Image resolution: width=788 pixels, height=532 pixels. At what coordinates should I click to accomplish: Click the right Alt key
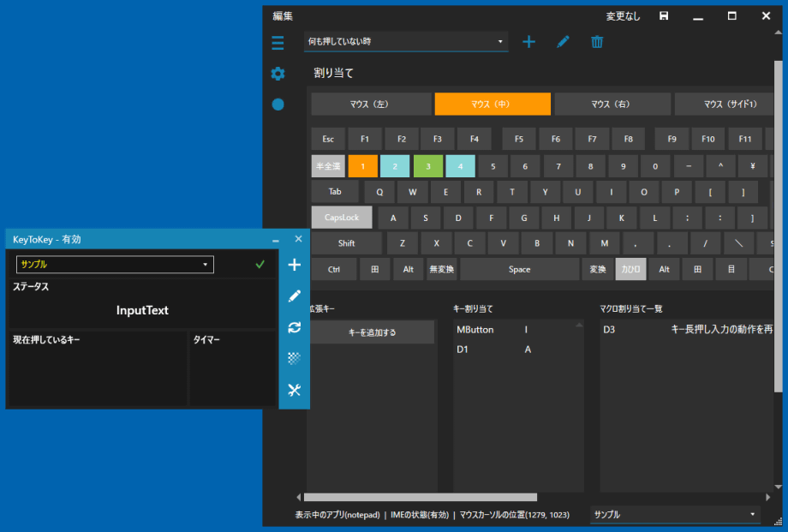coord(665,270)
